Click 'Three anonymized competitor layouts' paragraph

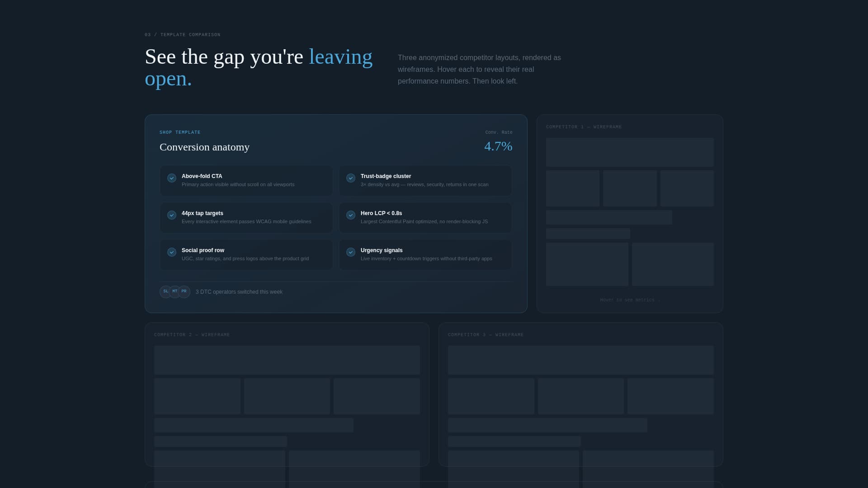pos(479,70)
